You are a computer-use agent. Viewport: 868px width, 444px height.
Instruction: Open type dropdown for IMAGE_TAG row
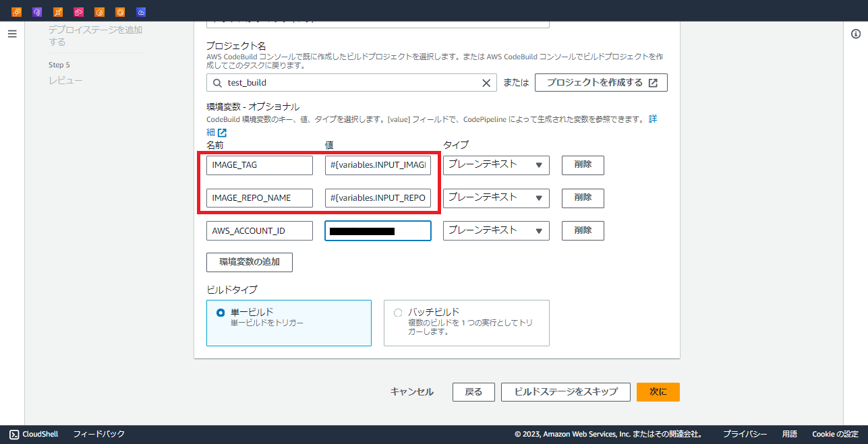(496, 165)
